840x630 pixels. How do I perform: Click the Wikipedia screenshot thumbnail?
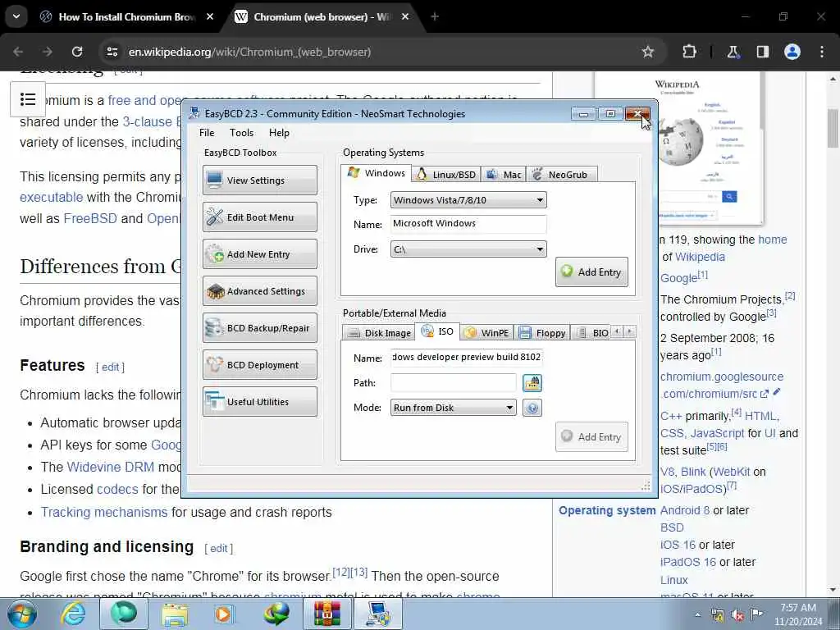[678, 149]
